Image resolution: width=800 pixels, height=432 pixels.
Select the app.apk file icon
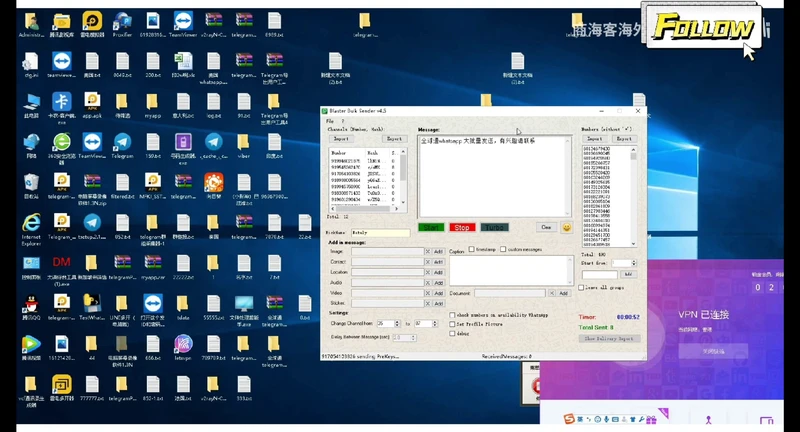tap(92, 106)
